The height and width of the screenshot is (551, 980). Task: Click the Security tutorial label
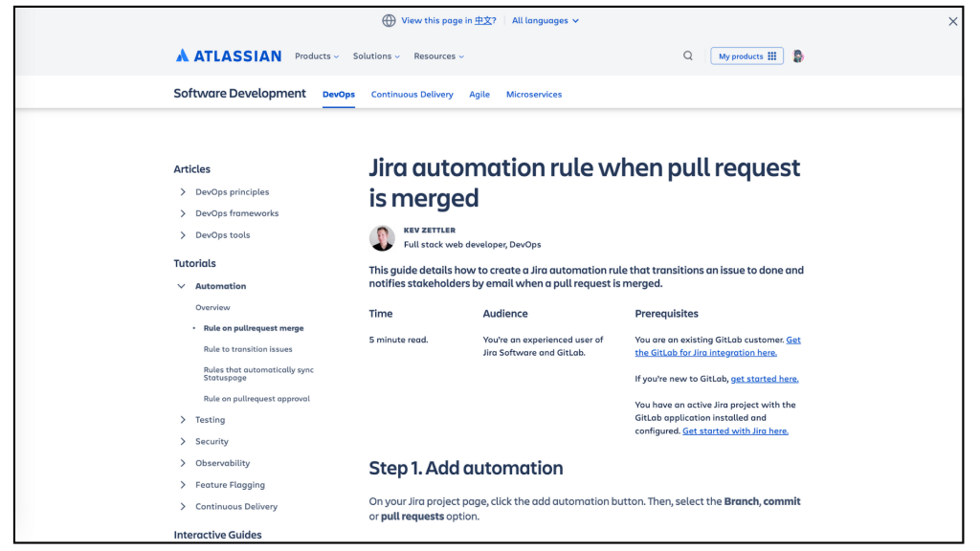coord(212,442)
